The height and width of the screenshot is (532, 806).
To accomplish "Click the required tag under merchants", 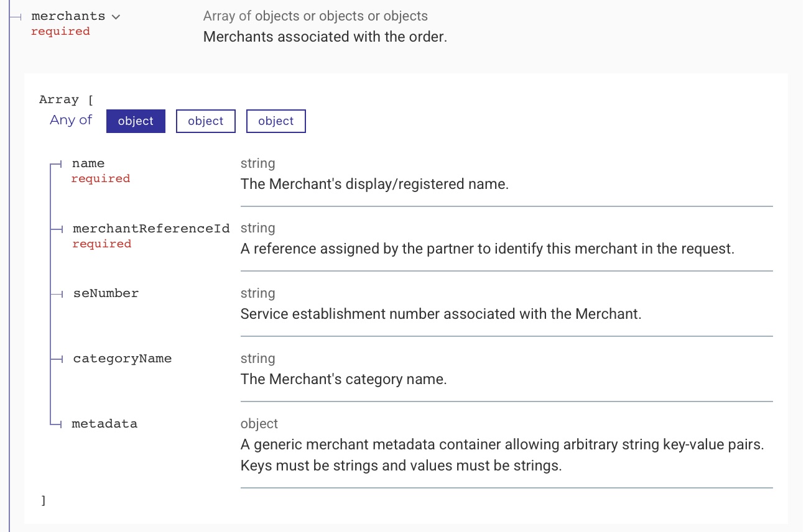I will point(60,31).
